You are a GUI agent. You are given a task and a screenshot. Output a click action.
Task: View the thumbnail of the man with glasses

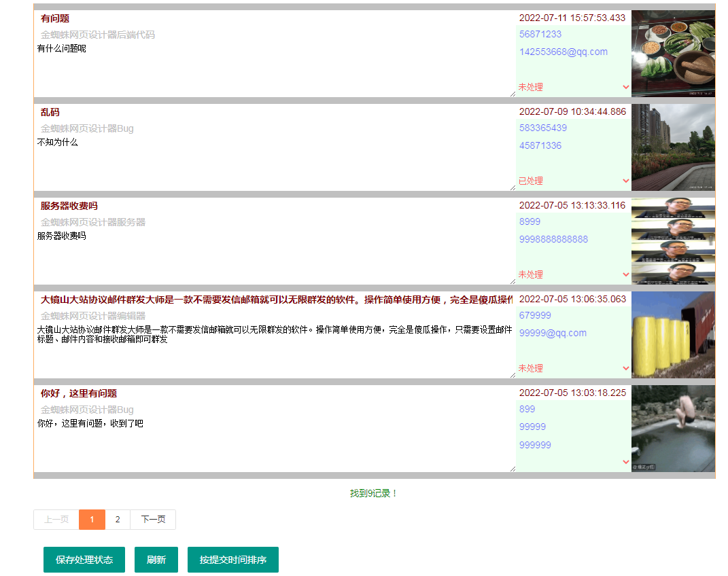673,241
